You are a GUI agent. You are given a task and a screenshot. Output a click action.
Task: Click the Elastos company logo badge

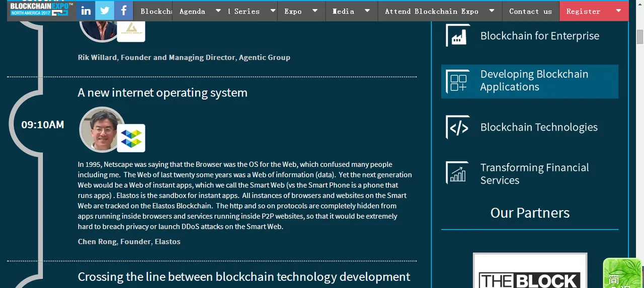(131, 138)
